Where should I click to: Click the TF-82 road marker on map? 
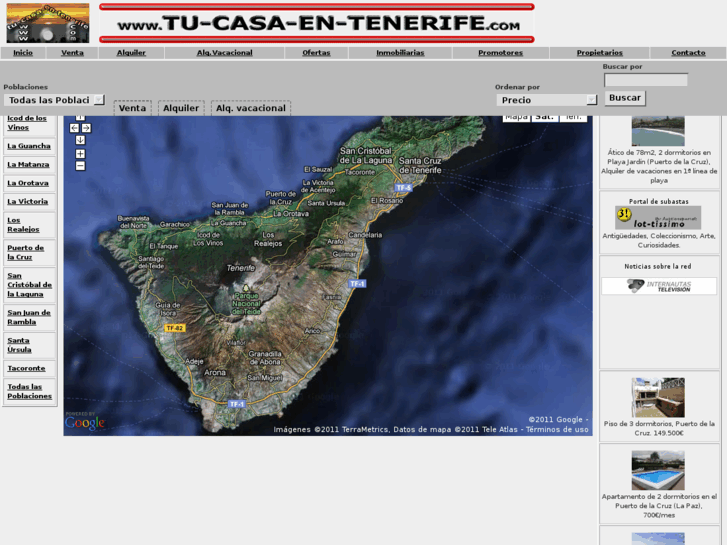(175, 328)
